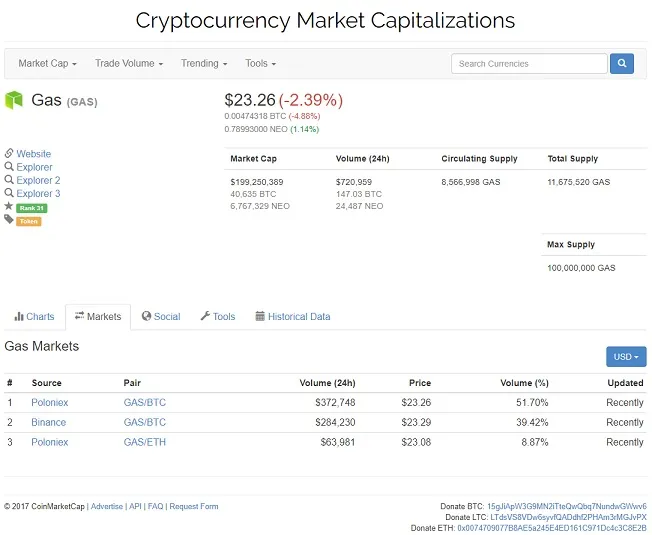Viewport: 652px width, 535px height.
Task: Switch to the Historical Data tab
Action: (293, 317)
